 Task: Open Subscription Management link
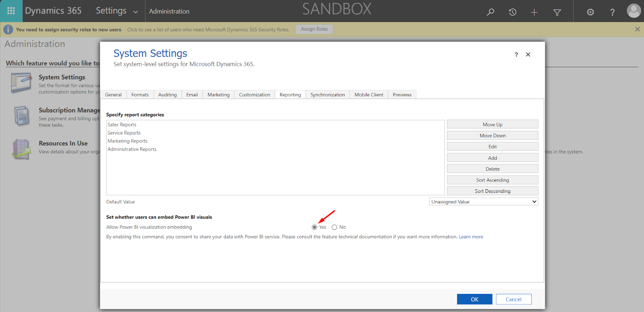(69, 110)
